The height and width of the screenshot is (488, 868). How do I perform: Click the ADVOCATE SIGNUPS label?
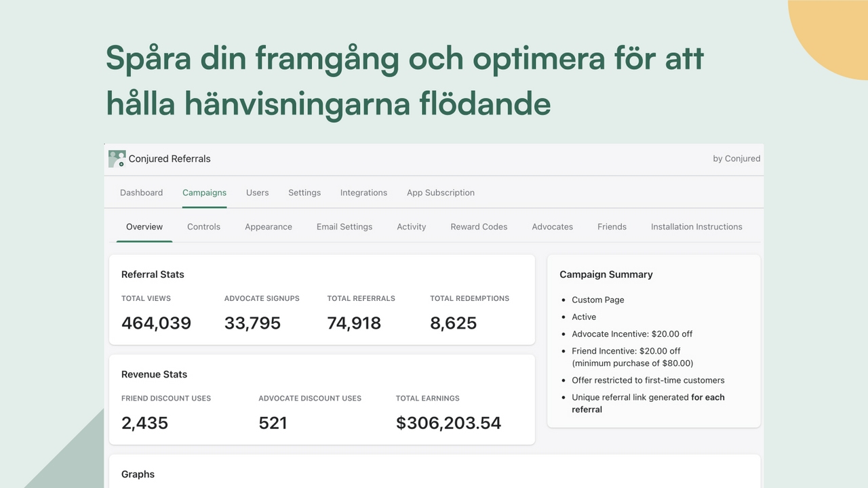click(x=262, y=298)
